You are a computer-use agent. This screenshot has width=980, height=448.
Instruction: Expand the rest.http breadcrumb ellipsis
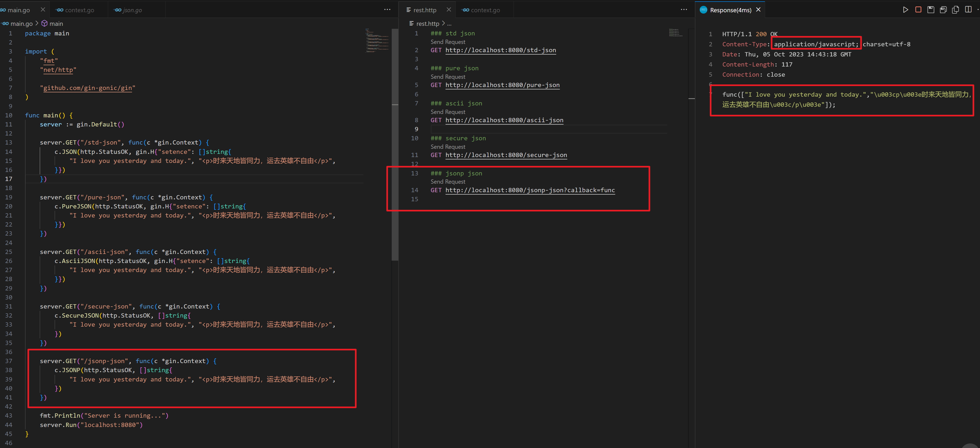point(449,24)
